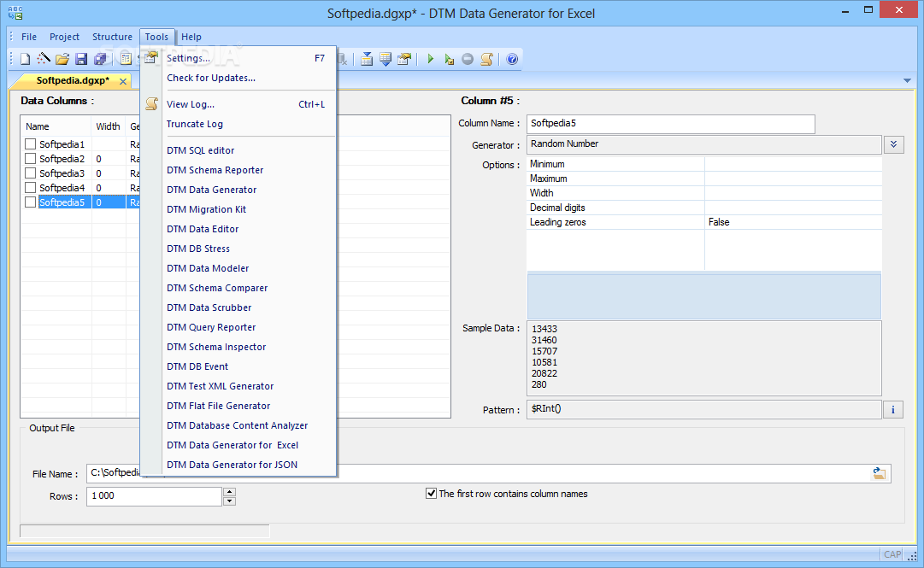Open DTM Query Reporter
Image resolution: width=924 pixels, height=568 pixels.
pos(238,326)
